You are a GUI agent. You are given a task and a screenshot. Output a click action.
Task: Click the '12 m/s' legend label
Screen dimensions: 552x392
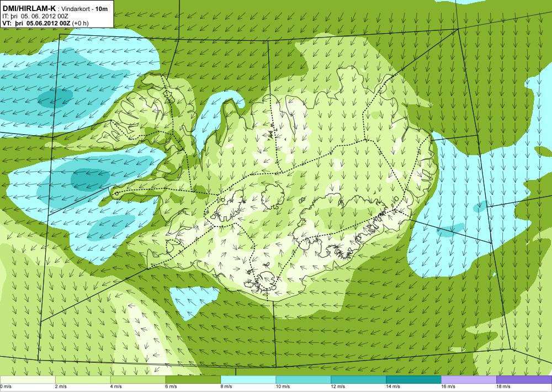coord(338,386)
